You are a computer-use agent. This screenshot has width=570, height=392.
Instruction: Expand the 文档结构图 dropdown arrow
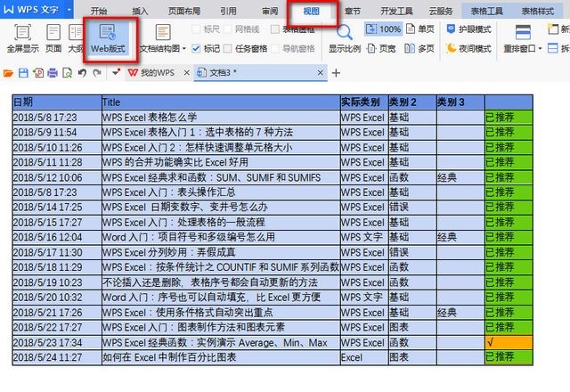pyautogui.click(x=184, y=49)
